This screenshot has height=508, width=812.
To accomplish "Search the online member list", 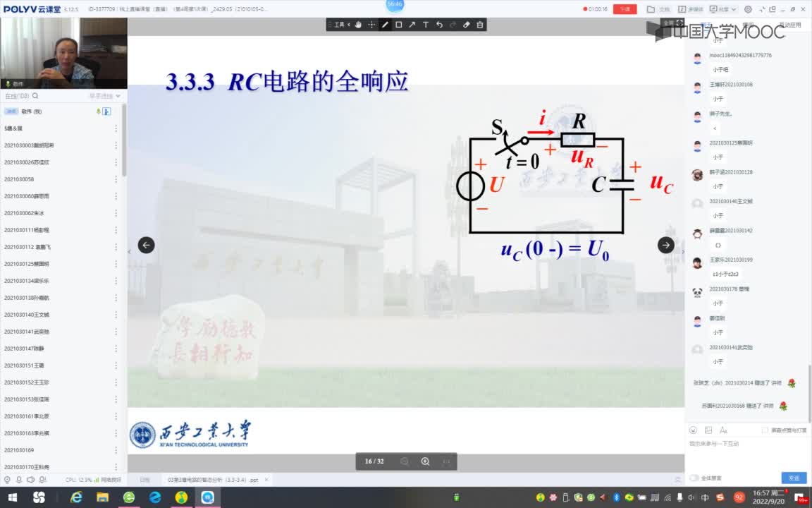I will point(35,96).
